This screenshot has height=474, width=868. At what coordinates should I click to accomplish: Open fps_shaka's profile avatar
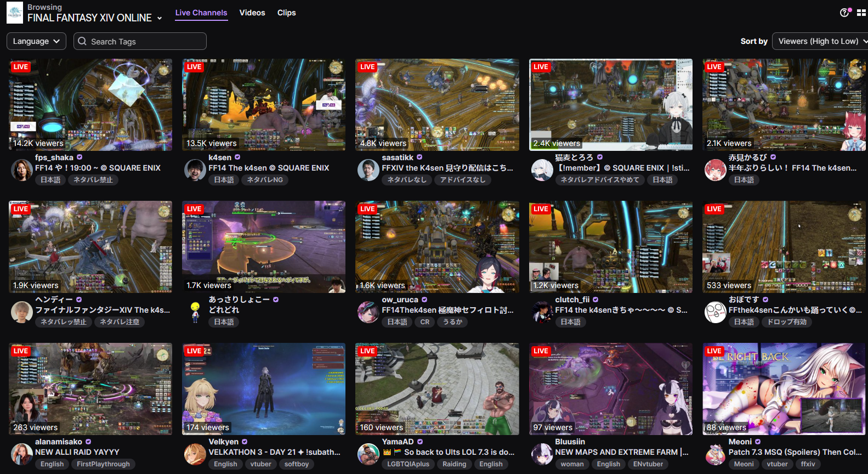tap(22, 170)
